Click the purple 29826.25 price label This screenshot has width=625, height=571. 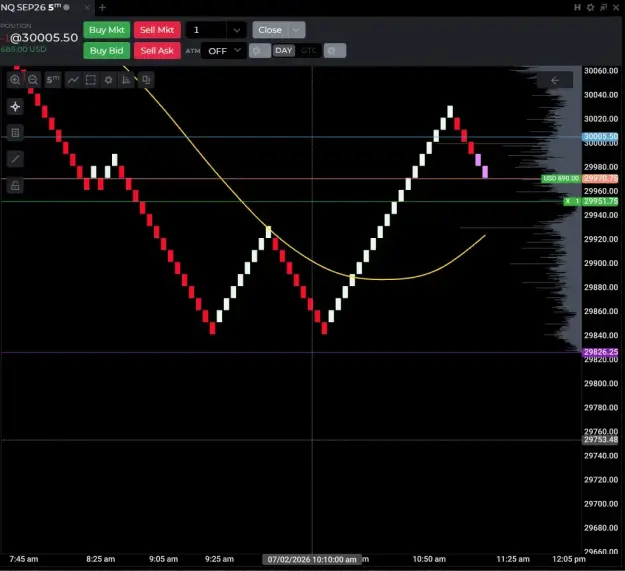(x=601, y=352)
